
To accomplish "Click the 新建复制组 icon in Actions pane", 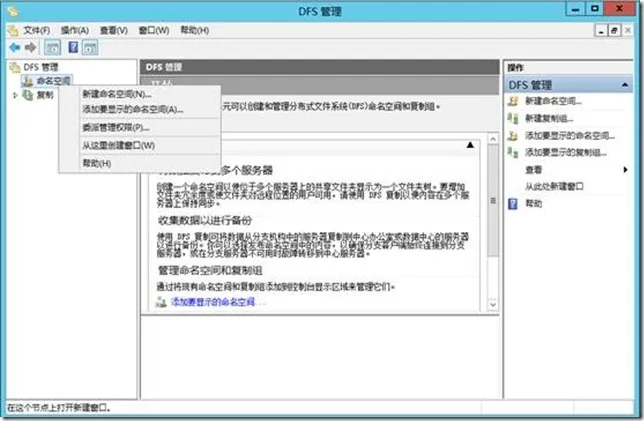I will (513, 118).
